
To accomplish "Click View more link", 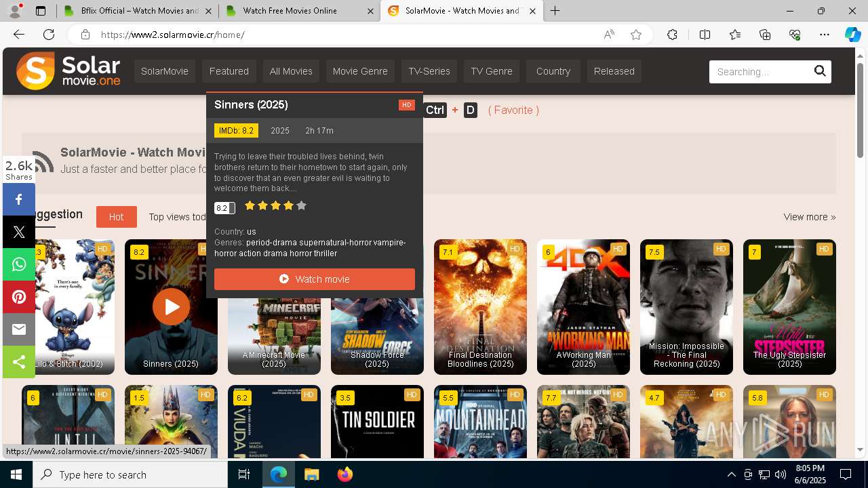I will [x=810, y=217].
